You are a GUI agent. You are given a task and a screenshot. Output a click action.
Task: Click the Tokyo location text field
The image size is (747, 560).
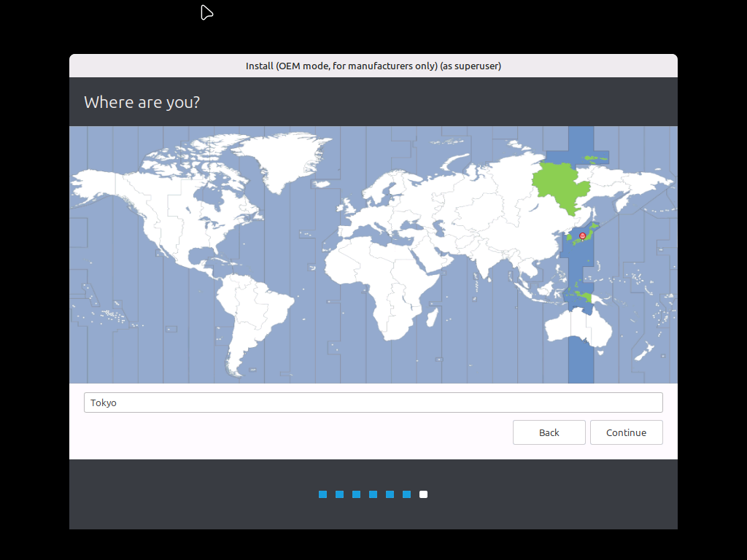373,402
